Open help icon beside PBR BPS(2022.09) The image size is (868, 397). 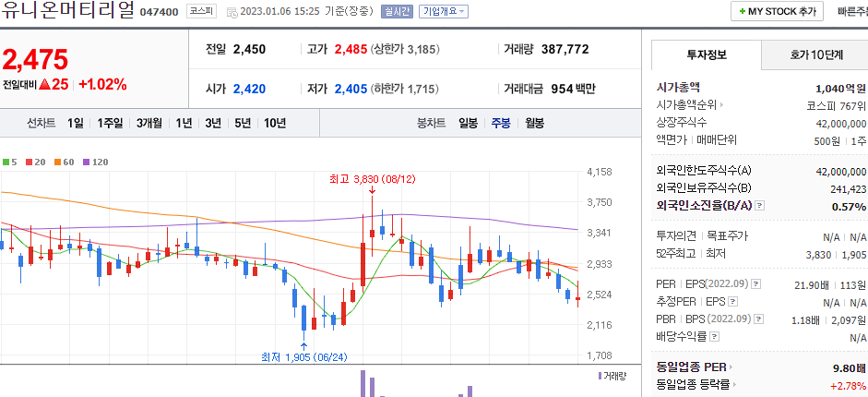[759, 319]
